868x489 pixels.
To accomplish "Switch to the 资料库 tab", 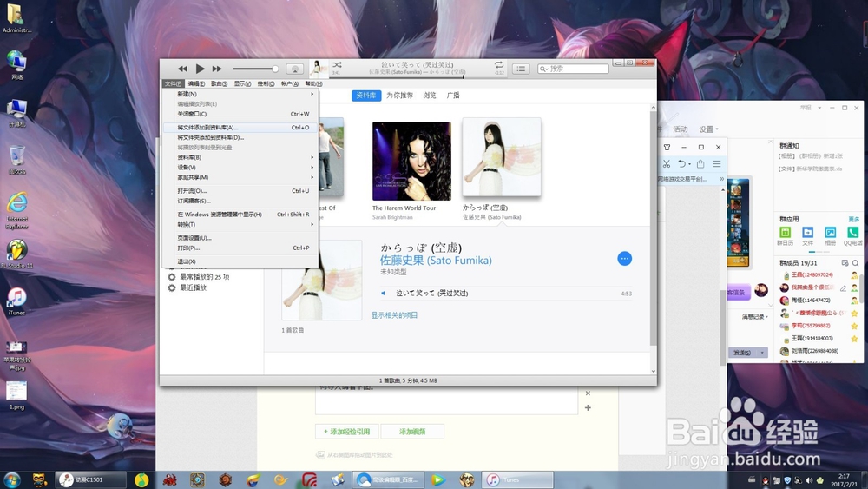I will click(366, 96).
